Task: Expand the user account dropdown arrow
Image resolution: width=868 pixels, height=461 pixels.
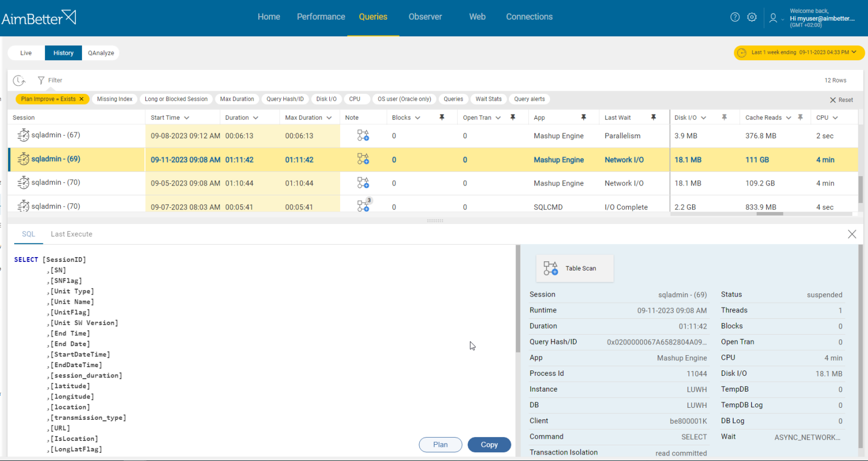Action: pyautogui.click(x=783, y=20)
